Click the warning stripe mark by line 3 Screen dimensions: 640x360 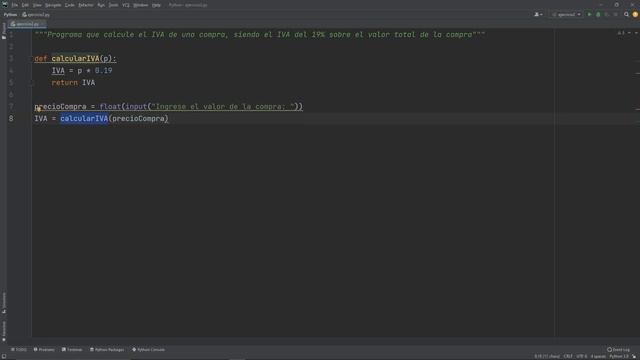[638, 62]
